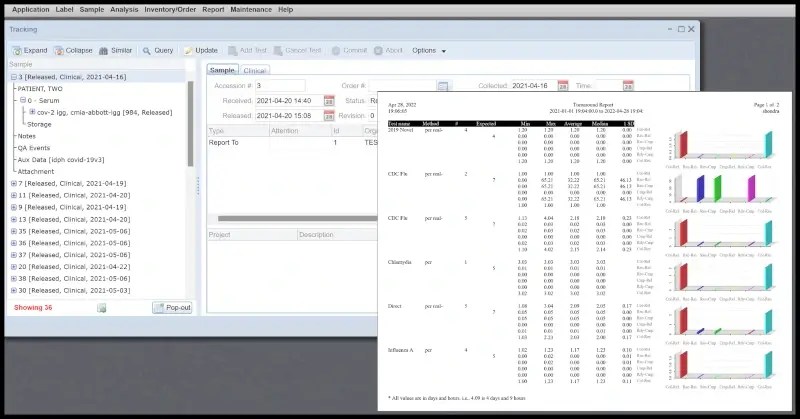Open the Received date calendar icon

(329, 101)
